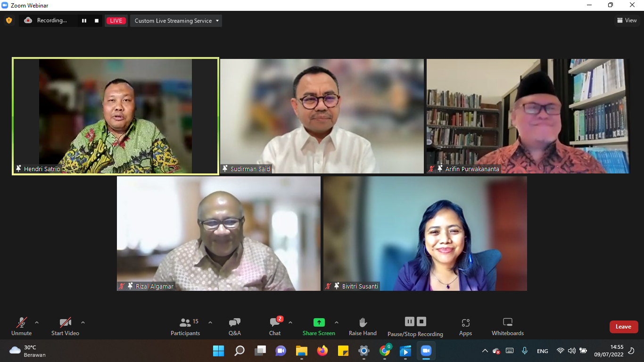Open the Participants panel
Screen dimensions: 644x362
(185, 327)
